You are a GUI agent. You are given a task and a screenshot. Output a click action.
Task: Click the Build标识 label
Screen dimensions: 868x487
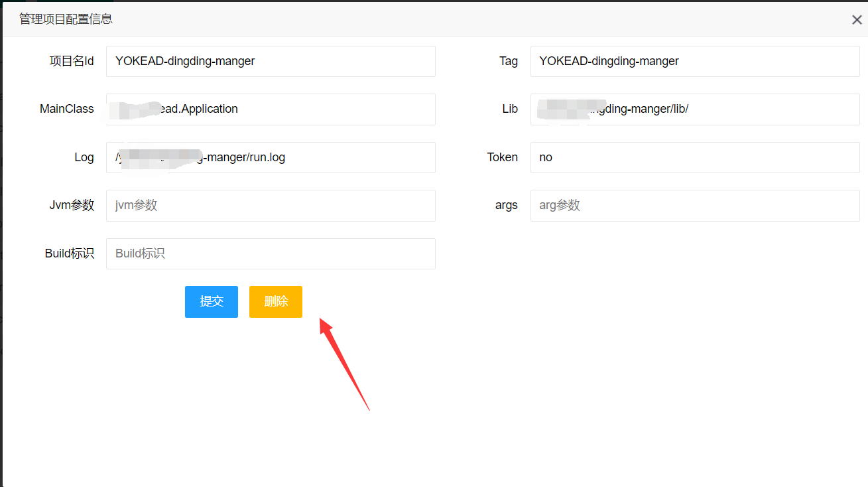70,253
